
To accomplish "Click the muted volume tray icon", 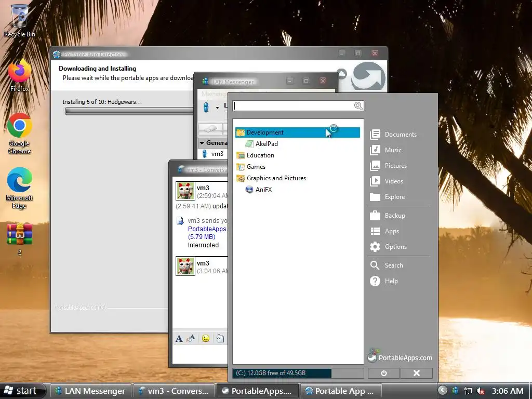I will tap(481, 391).
